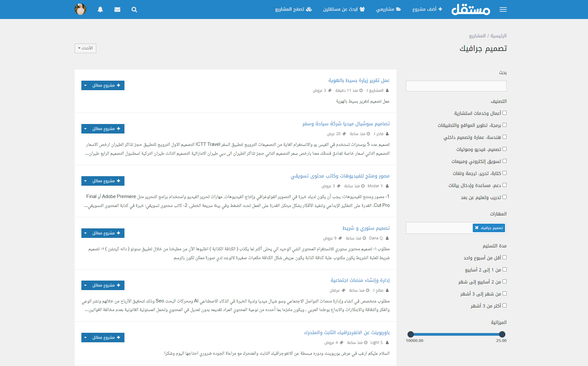Expand مشروع مماثل caret for مصور ومنتج project
The height and width of the screenshot is (366, 588).
coord(85,181)
